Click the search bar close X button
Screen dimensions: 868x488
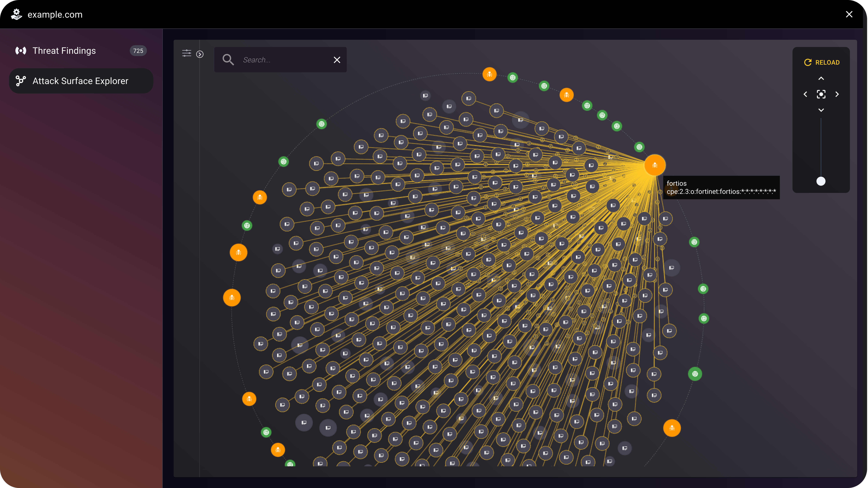point(337,60)
